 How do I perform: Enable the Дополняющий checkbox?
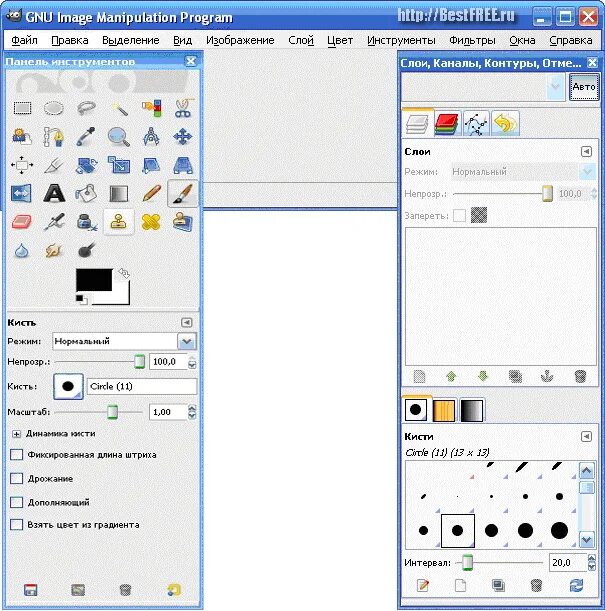pos(16,502)
